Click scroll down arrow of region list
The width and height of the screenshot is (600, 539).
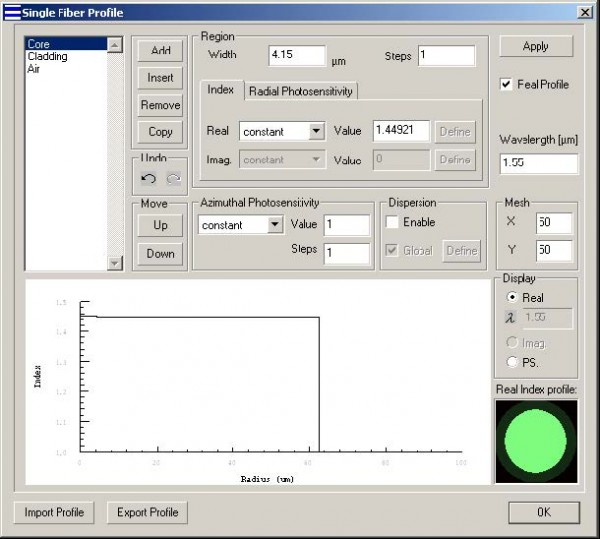coord(114,263)
